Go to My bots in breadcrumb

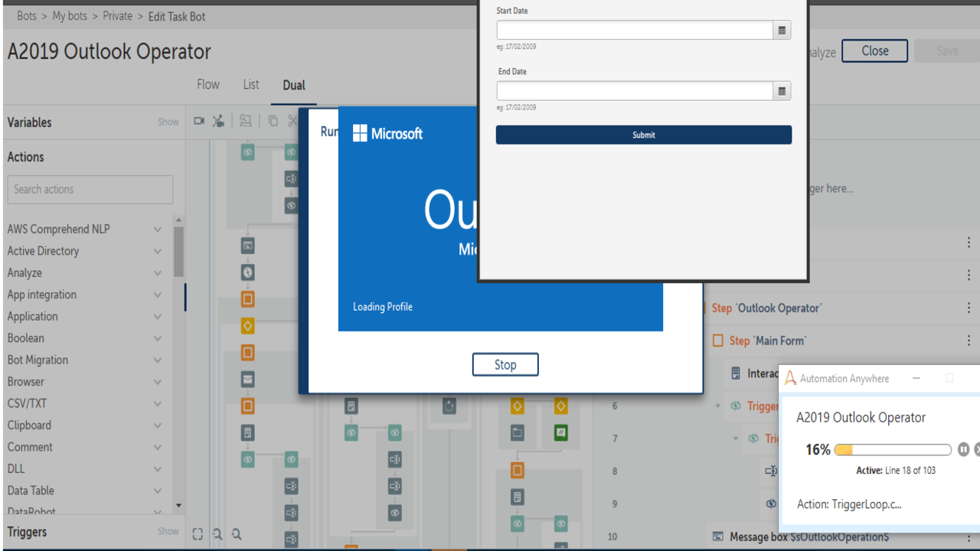(70, 16)
